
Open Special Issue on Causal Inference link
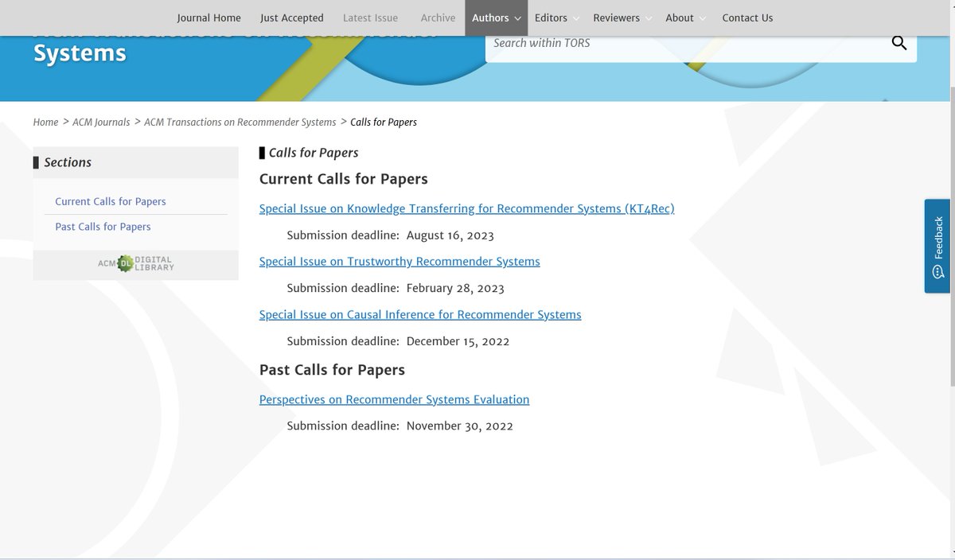coord(420,314)
